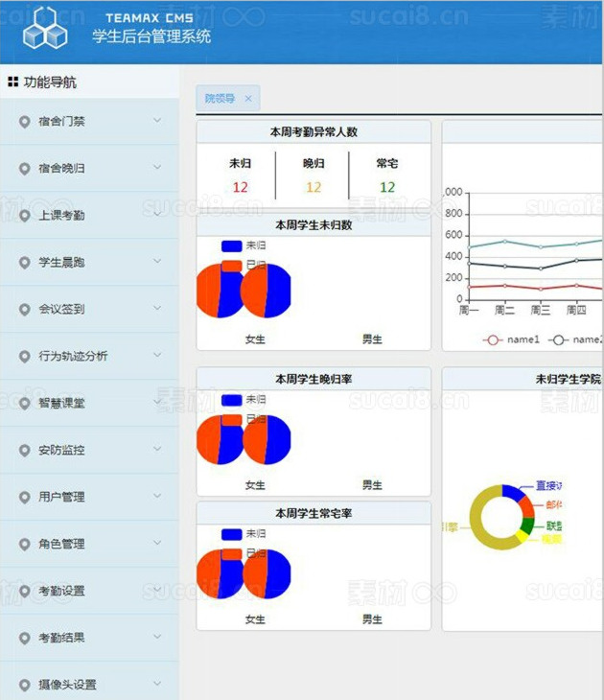Click the orange 晚归 count 12
The width and height of the screenshot is (604, 700).
coord(314,187)
